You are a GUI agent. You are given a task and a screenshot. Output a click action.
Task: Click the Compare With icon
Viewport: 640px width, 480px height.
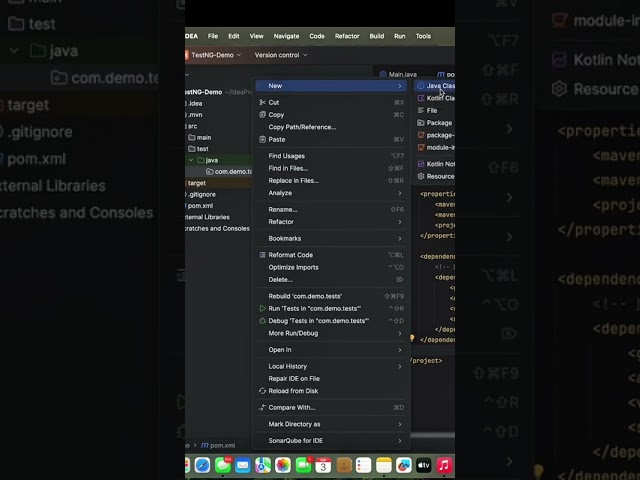262,407
